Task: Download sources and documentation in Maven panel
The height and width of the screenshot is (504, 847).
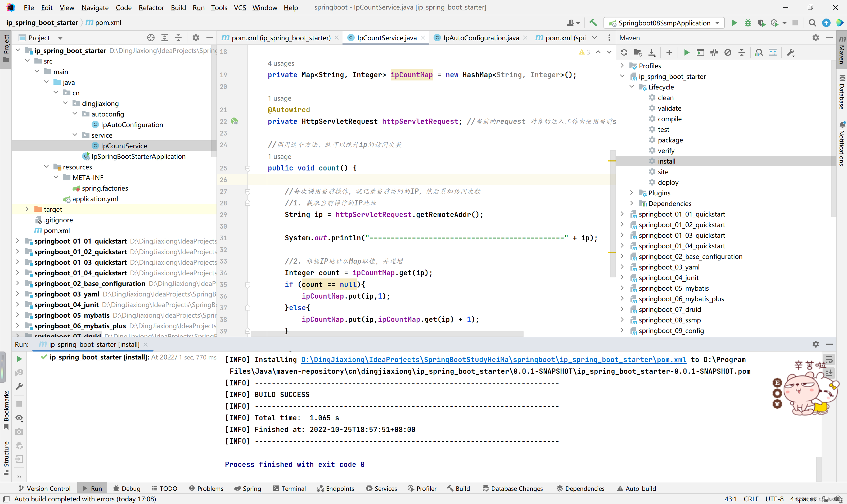Action: pos(652,53)
